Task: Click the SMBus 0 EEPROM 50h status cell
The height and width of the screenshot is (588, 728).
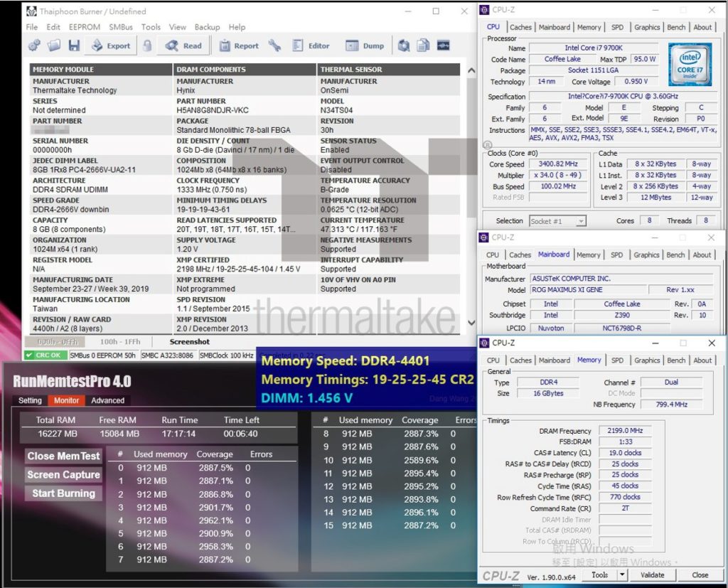Action: click(x=102, y=356)
